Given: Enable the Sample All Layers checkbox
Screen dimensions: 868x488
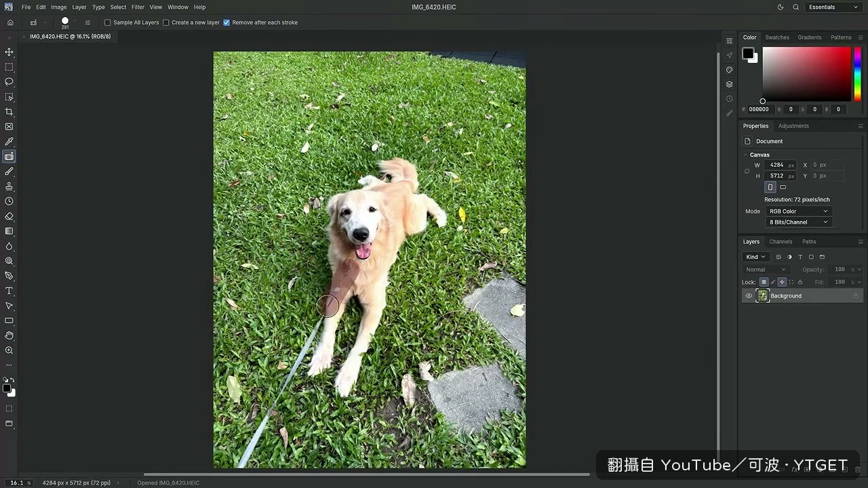Looking at the screenshot, I should click(107, 22).
